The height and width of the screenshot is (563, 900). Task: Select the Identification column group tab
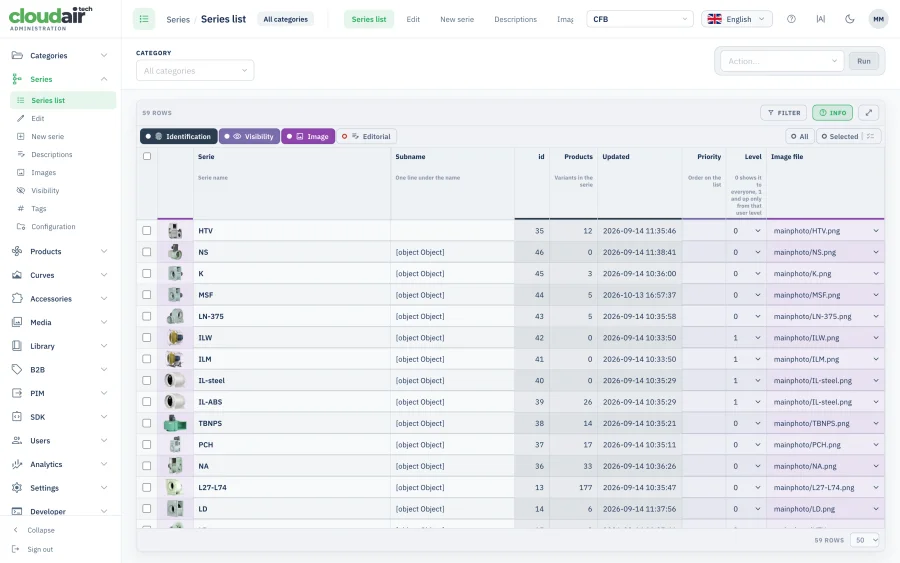(179, 137)
